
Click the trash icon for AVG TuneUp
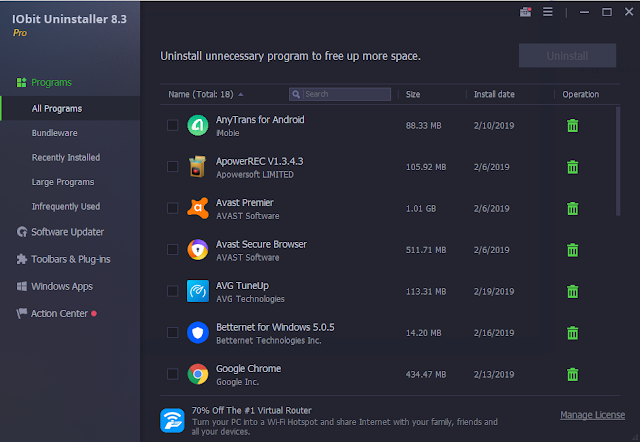click(x=573, y=291)
